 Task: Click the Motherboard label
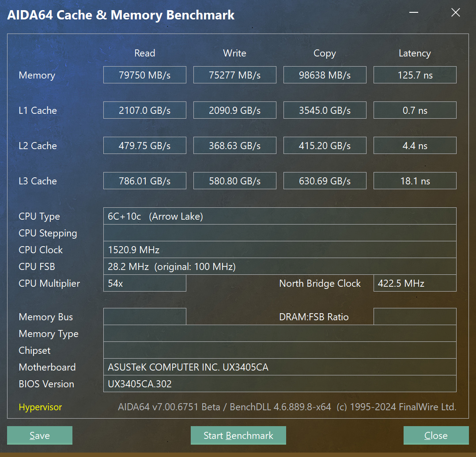point(47,367)
